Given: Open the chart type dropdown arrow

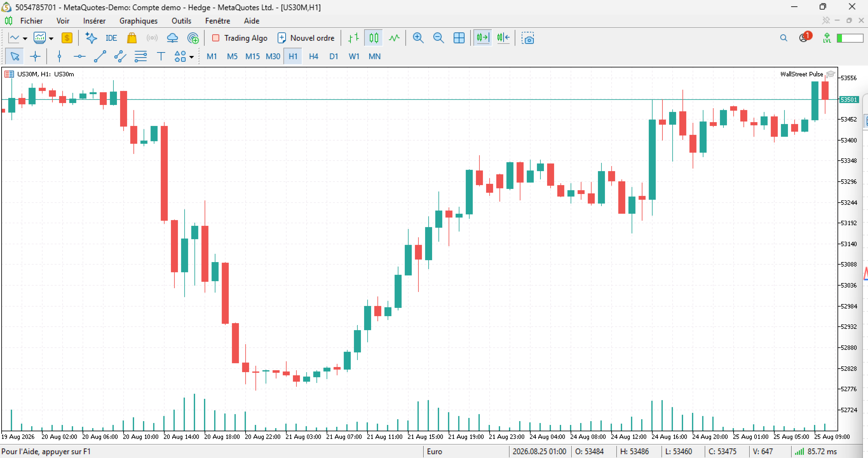Looking at the screenshot, I should pos(25,39).
